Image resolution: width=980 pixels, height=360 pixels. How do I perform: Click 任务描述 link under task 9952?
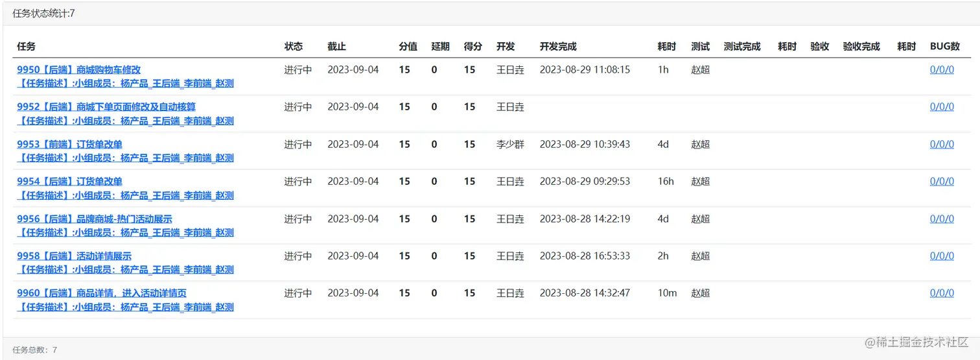click(x=125, y=121)
